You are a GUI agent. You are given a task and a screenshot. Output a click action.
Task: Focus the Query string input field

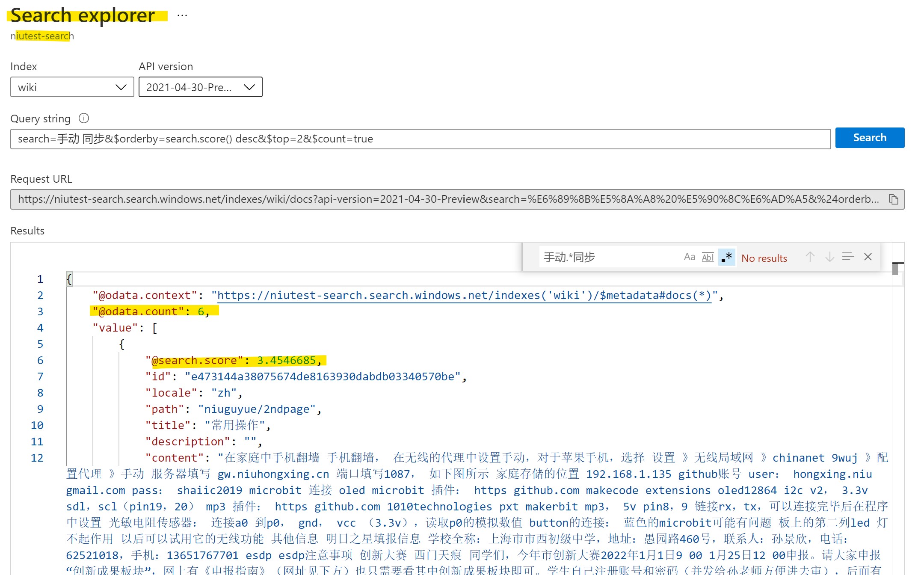[421, 139]
